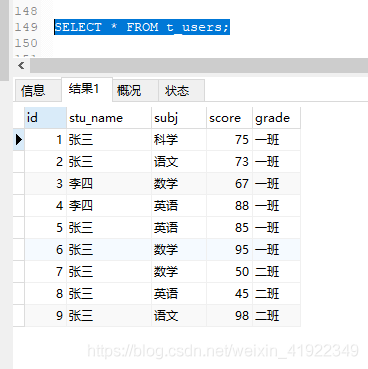The height and width of the screenshot is (369, 368).
Task: Select subj 数学 in row id 3
Action: [x=179, y=184]
